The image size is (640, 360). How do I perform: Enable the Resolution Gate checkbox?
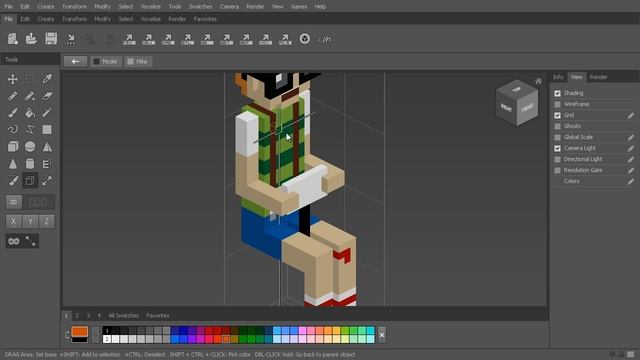click(x=558, y=171)
